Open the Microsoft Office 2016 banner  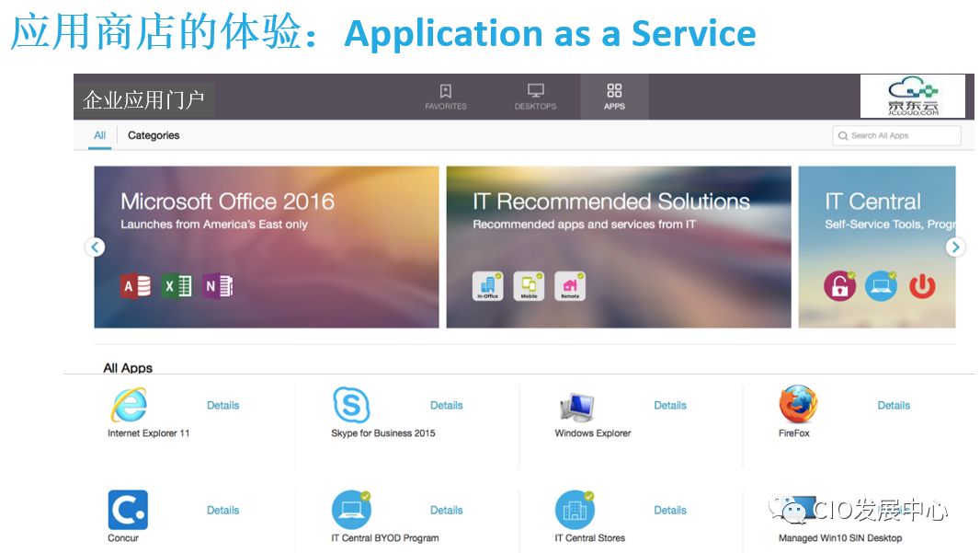267,248
